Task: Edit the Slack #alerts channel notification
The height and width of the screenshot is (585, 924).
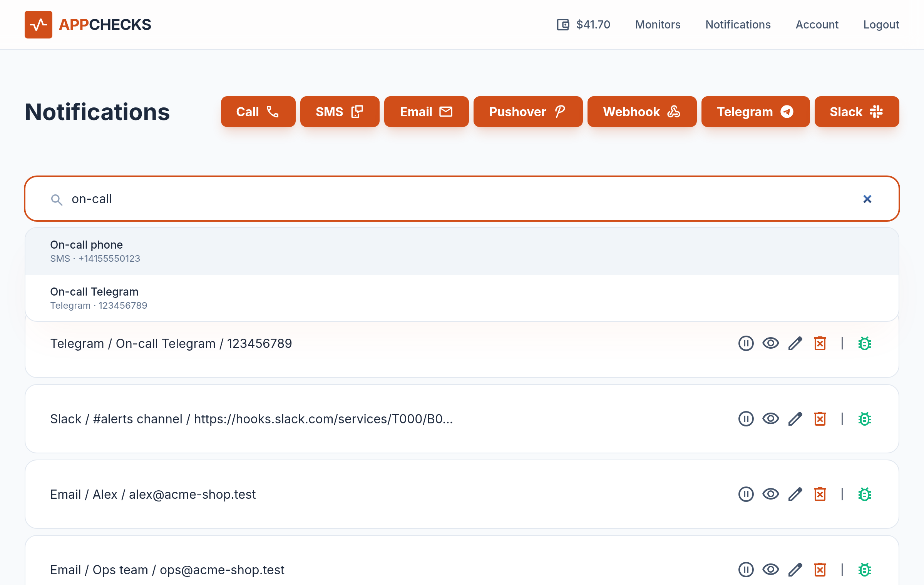Action: (795, 419)
